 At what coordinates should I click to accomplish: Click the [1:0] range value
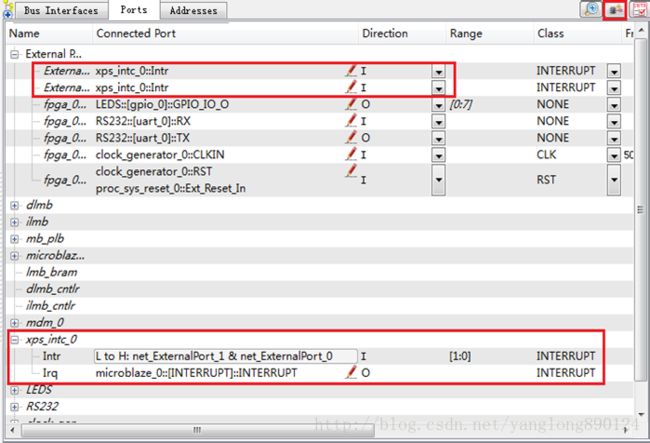tap(460, 356)
